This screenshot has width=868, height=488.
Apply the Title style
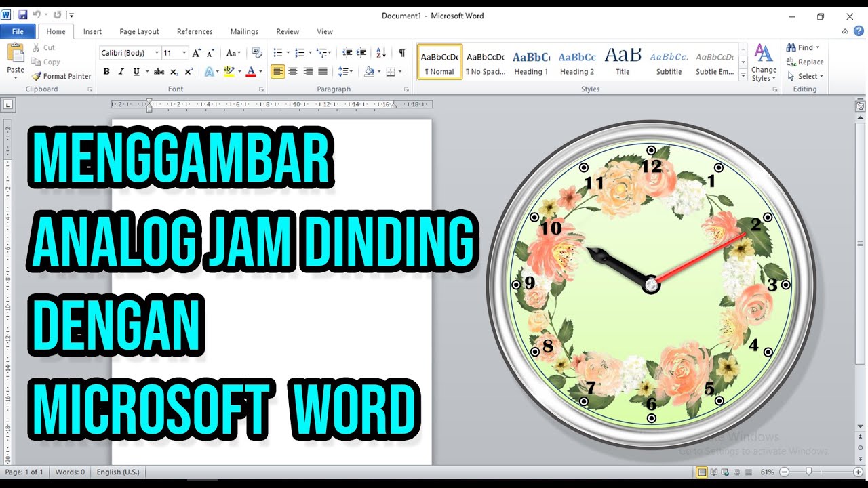pyautogui.click(x=623, y=62)
